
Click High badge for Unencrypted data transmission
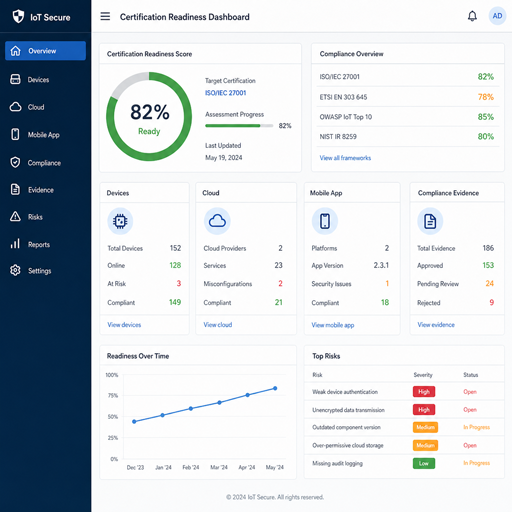click(x=424, y=410)
